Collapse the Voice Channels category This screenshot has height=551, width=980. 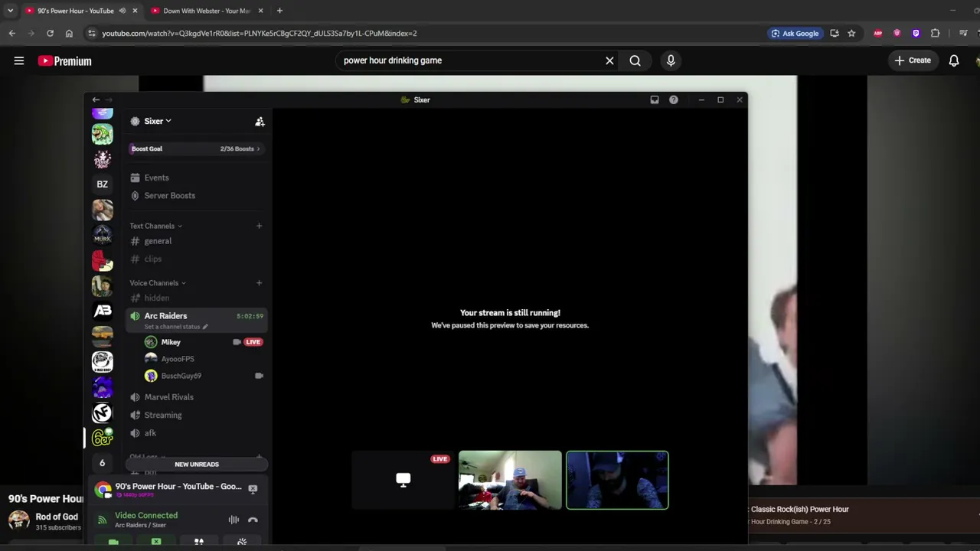(x=157, y=283)
